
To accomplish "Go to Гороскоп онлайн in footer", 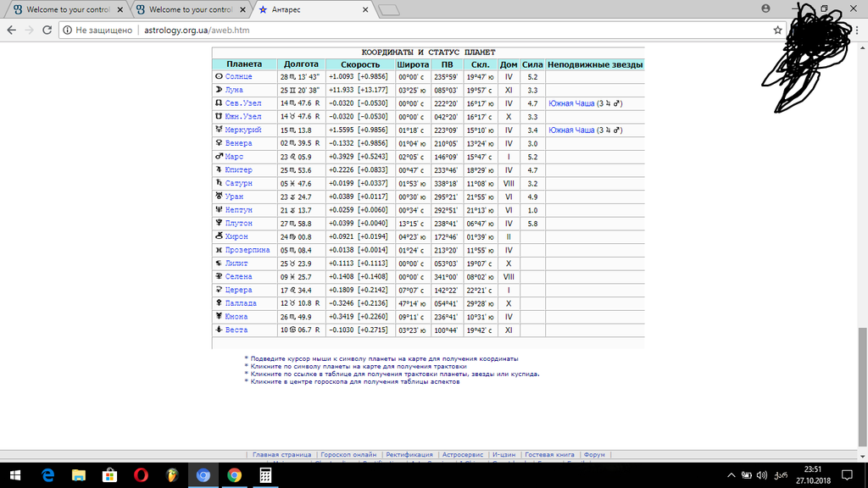I will click(347, 455).
